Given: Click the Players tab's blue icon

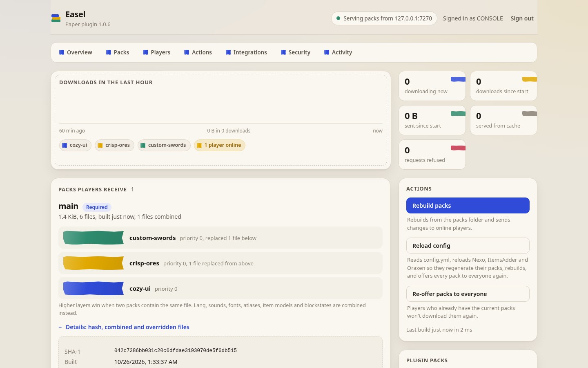Looking at the screenshot, I should (x=145, y=52).
